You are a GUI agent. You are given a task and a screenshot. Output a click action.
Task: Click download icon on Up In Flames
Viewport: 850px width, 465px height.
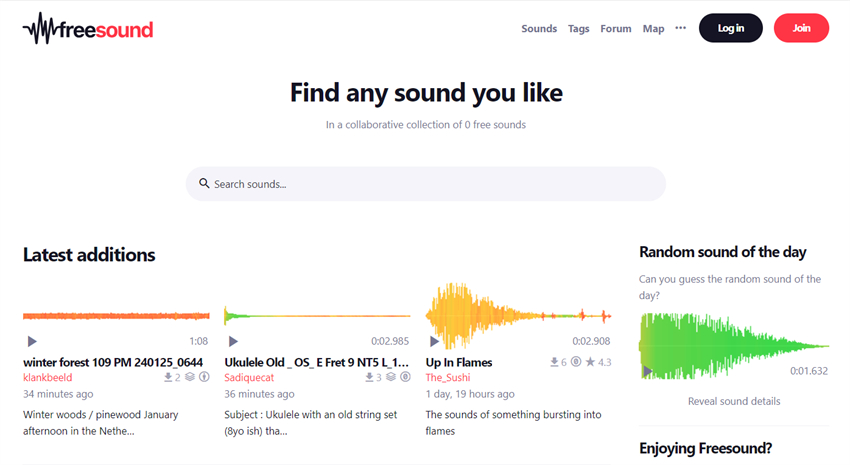(x=554, y=361)
